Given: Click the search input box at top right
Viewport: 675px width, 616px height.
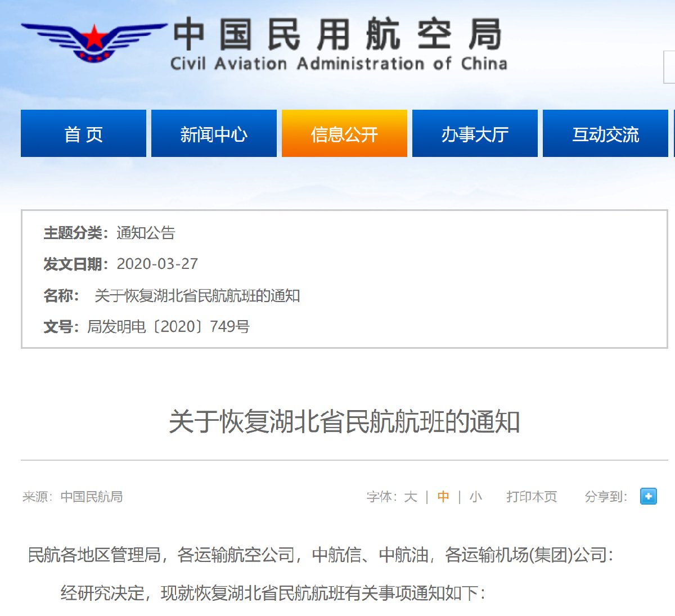Looking at the screenshot, I should point(669,67).
